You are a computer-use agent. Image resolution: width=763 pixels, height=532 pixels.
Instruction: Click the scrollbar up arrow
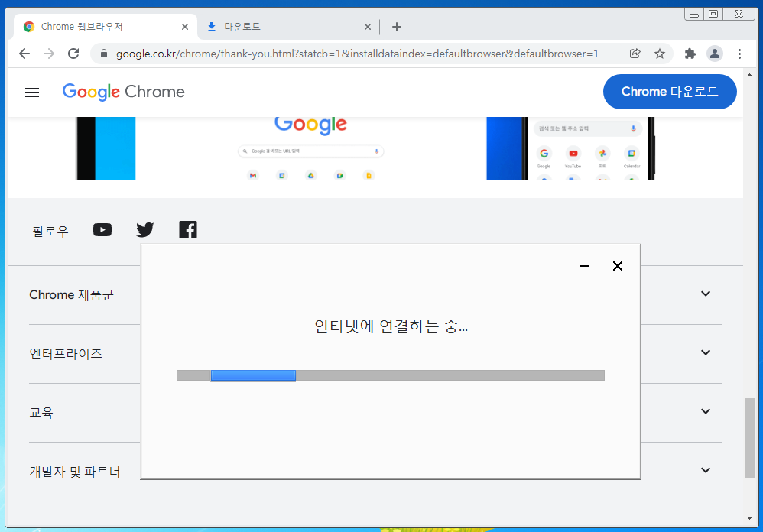coord(749,75)
